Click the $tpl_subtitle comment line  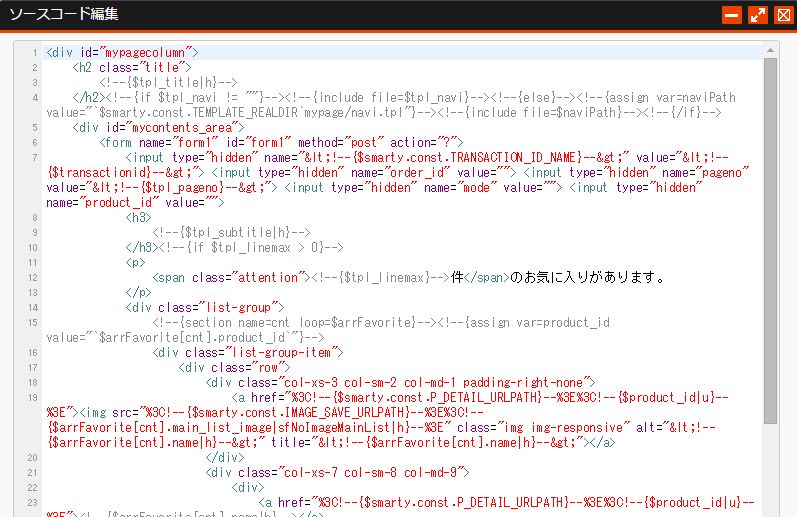pos(231,232)
